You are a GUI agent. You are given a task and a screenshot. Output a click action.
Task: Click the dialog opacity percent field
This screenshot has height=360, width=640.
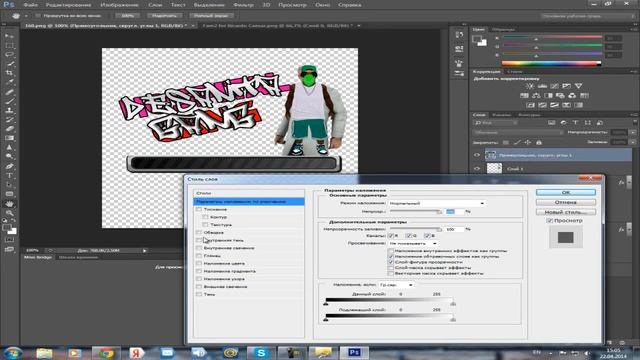pyautogui.click(x=455, y=211)
